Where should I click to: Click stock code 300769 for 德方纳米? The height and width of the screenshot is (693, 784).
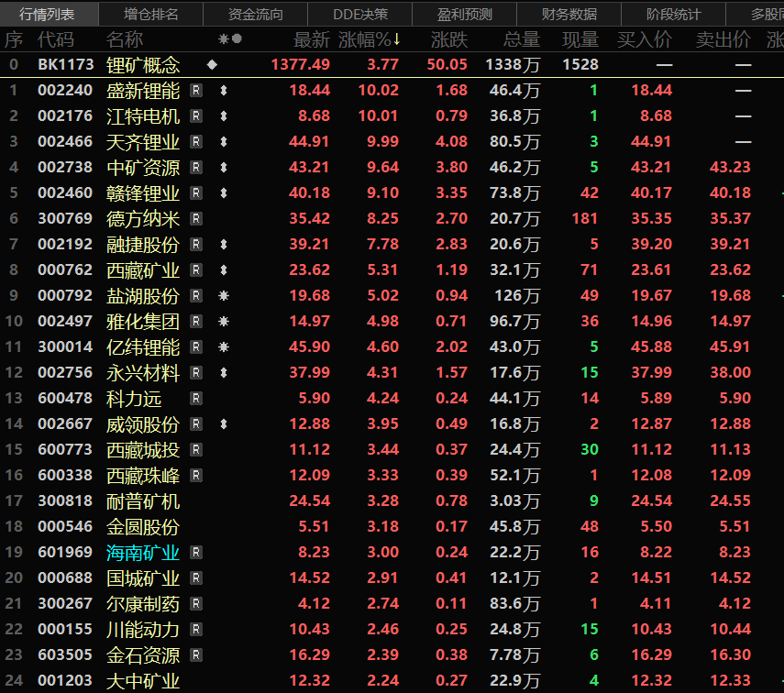click(x=65, y=218)
